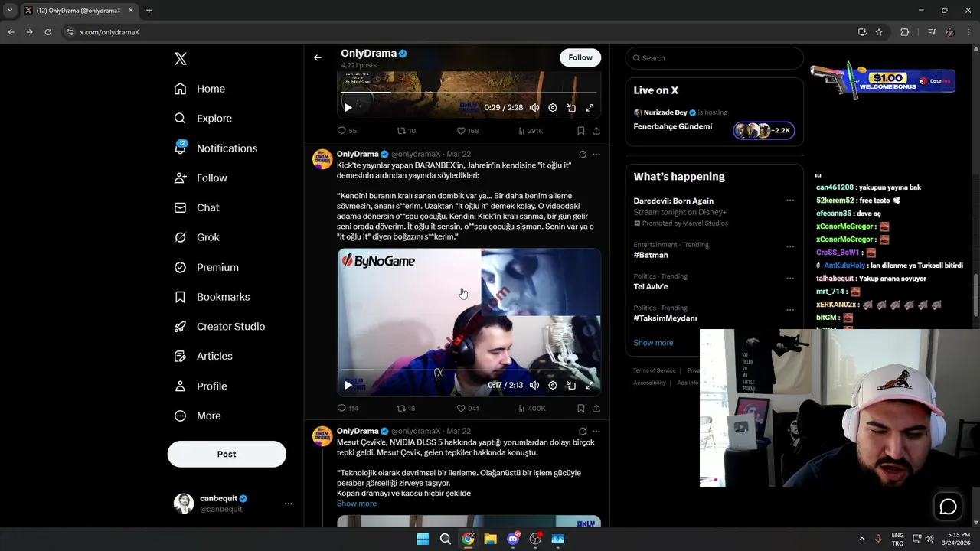
Task: Toggle picture-in-picture on top video
Action: point(571,108)
